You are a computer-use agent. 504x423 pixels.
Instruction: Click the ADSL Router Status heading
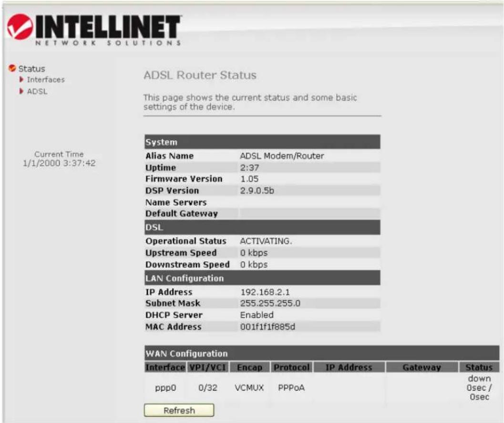click(200, 75)
